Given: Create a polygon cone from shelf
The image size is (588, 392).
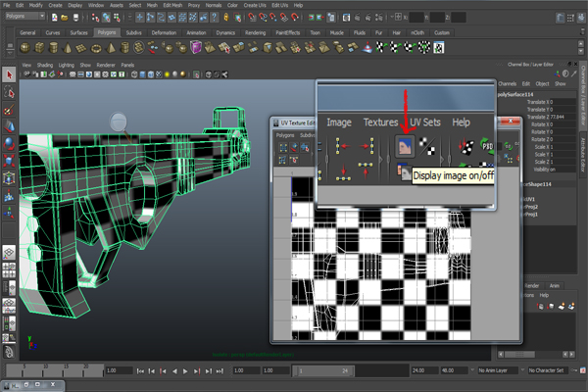Looking at the screenshot, I should click(68, 48).
